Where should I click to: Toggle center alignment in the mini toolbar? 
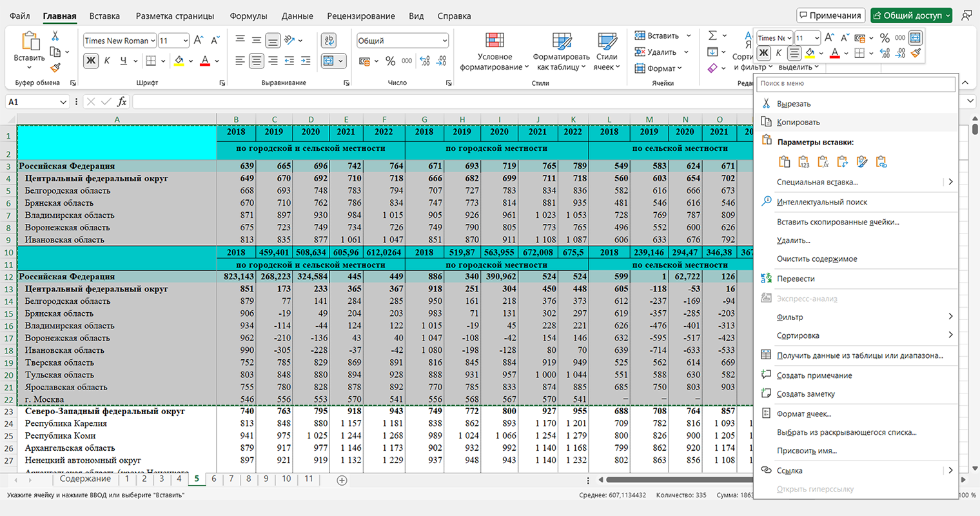coord(794,53)
